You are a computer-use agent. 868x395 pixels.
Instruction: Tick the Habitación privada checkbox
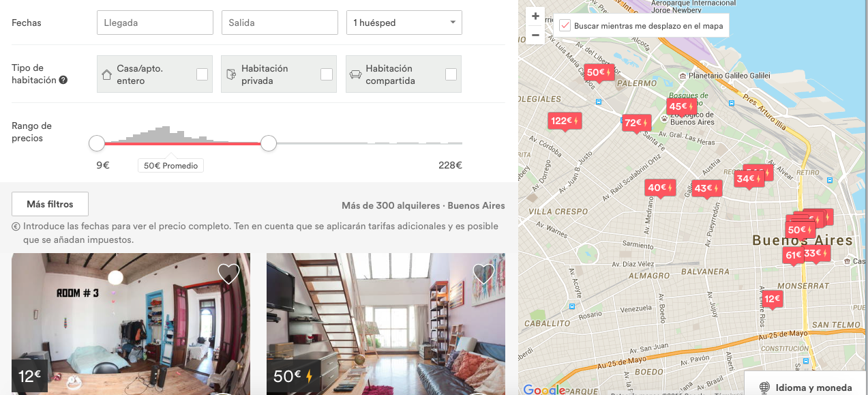[327, 74]
